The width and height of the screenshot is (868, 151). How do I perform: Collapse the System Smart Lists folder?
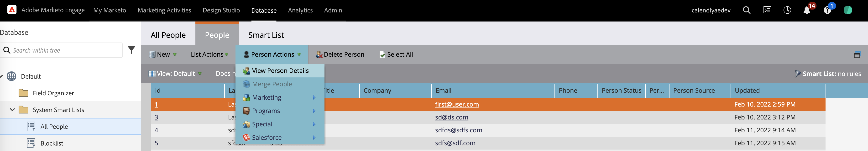pyautogui.click(x=12, y=110)
